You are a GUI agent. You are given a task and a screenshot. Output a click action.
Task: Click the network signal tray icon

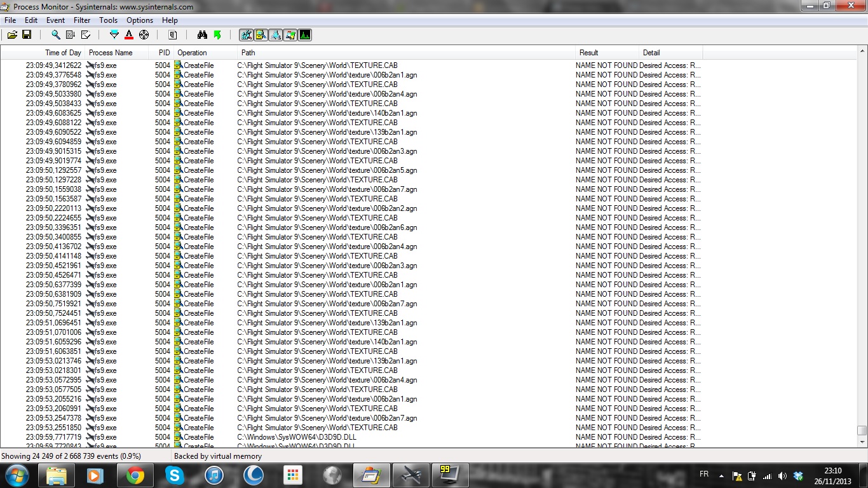pos(768,476)
